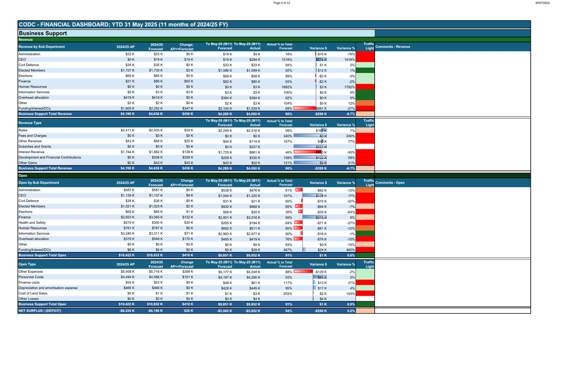Select the Opex by Sub Department header
564x392 pixels.
[39, 183]
